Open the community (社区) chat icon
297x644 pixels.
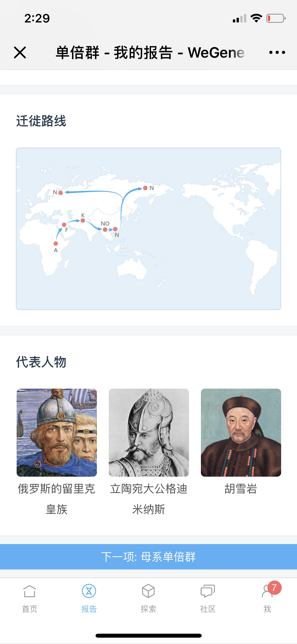pyautogui.click(x=208, y=591)
